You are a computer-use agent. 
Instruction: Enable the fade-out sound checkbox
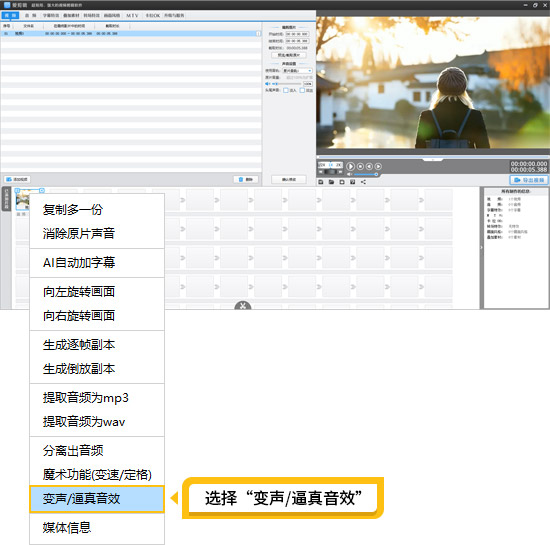[302, 90]
